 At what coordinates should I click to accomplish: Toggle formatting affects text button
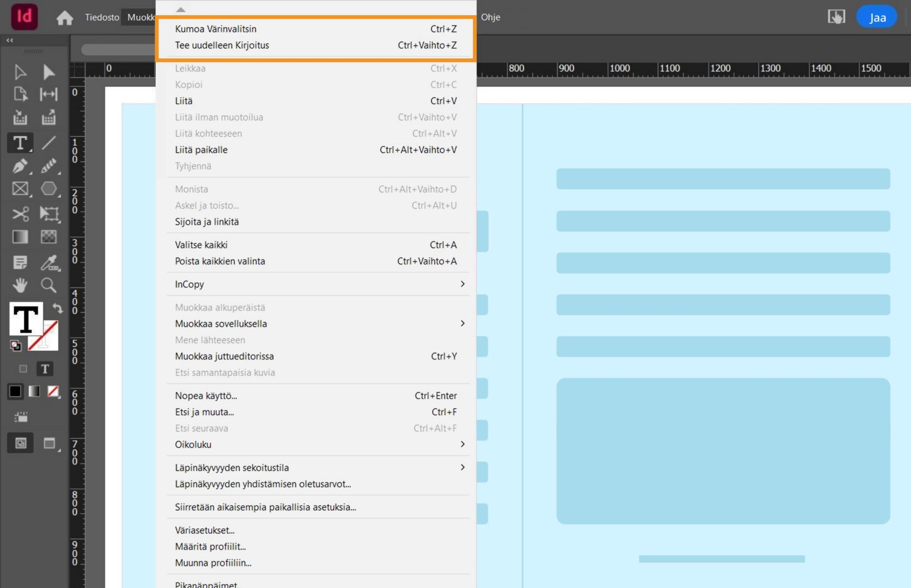pos(45,369)
